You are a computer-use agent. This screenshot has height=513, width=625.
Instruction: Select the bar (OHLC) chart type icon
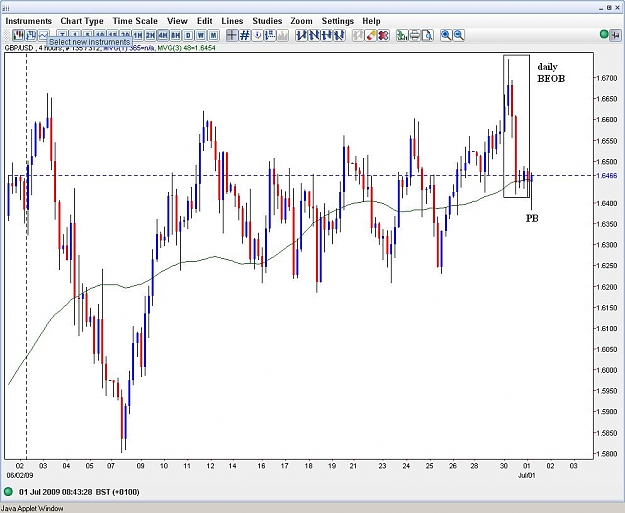point(31,35)
